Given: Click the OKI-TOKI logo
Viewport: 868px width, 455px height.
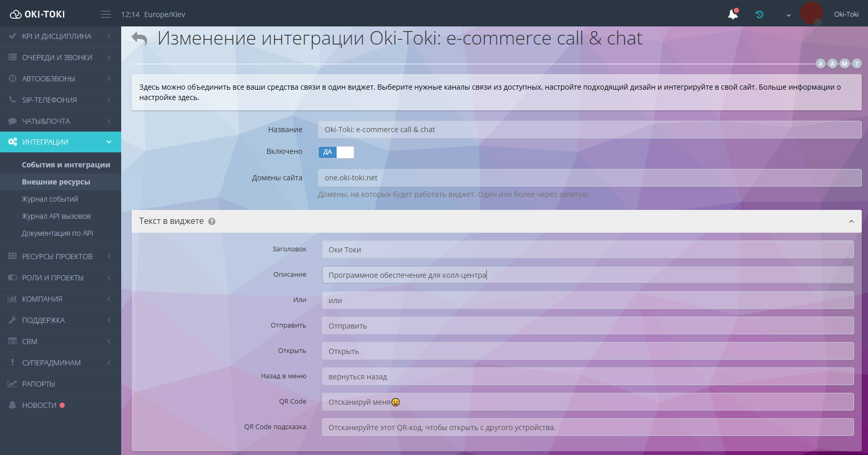Looking at the screenshot, I should [38, 15].
